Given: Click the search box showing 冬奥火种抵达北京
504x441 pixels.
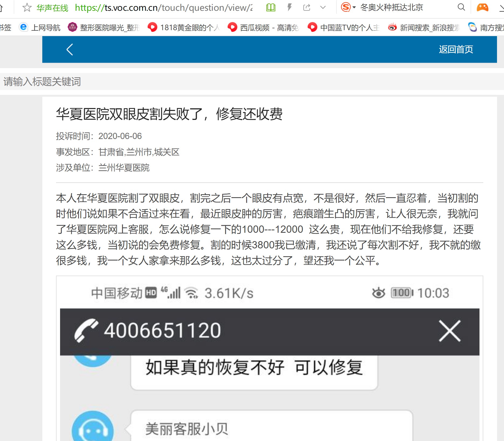Looking at the screenshot, I should pyautogui.click(x=392, y=7).
